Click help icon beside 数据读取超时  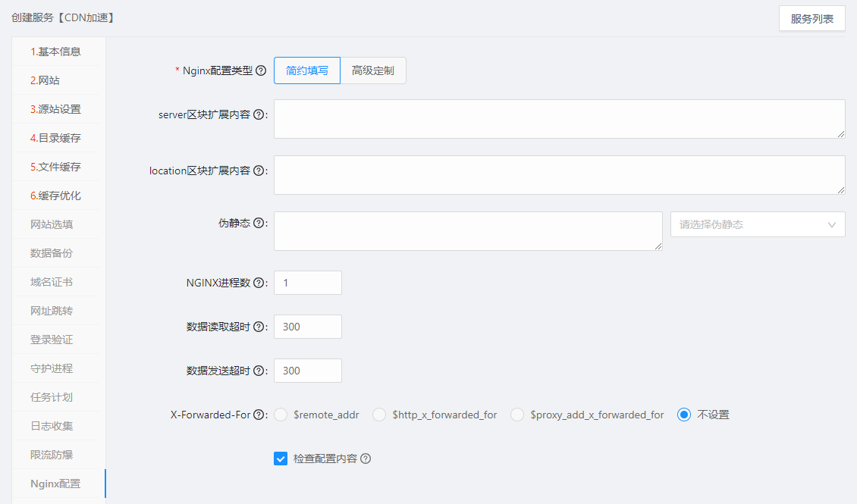[259, 327]
